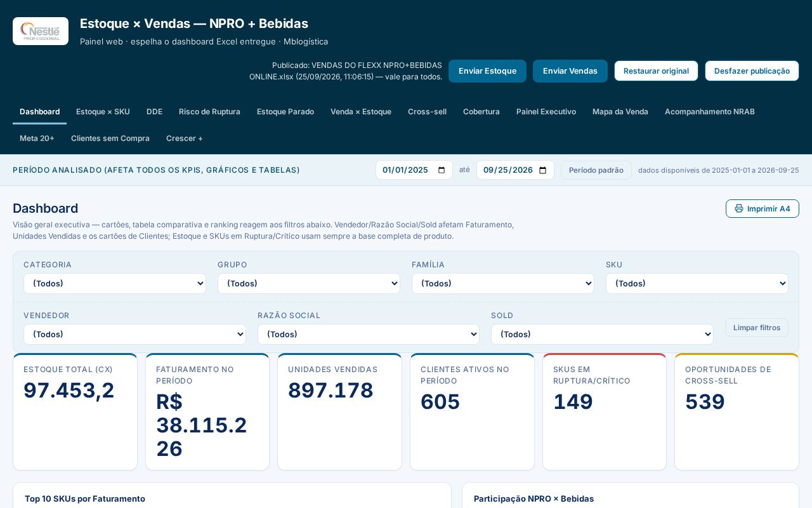Open the Mapa da Venda tab
Image resolution: width=812 pixels, height=508 pixels.
tap(620, 112)
